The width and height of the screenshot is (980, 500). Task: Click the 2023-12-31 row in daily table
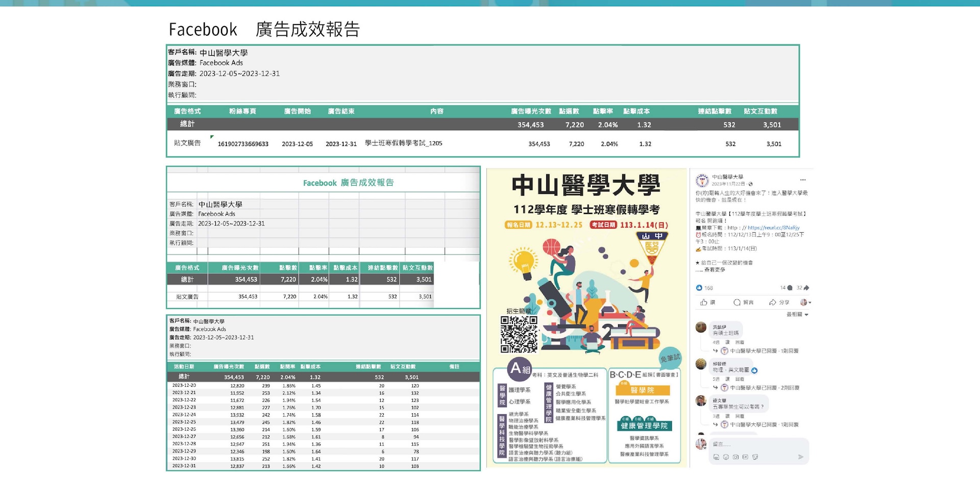click(324, 466)
